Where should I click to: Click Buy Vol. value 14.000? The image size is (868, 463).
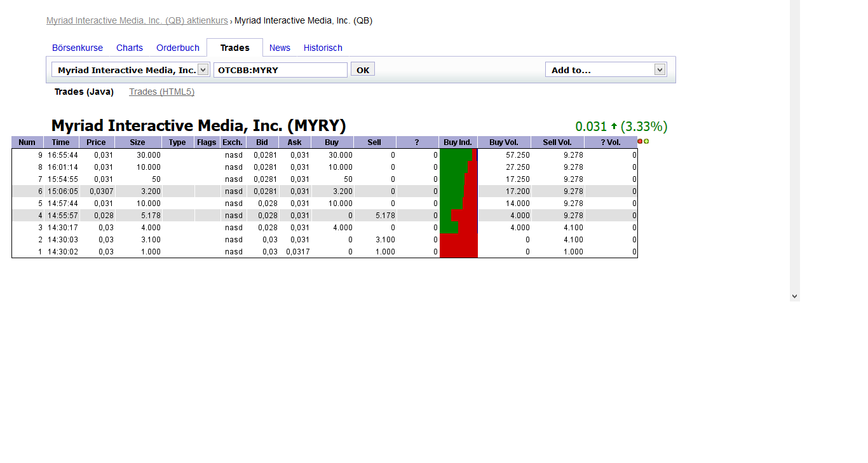[518, 204]
